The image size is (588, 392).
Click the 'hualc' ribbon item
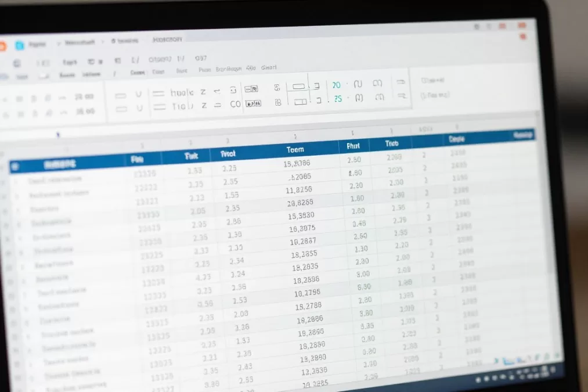click(182, 92)
